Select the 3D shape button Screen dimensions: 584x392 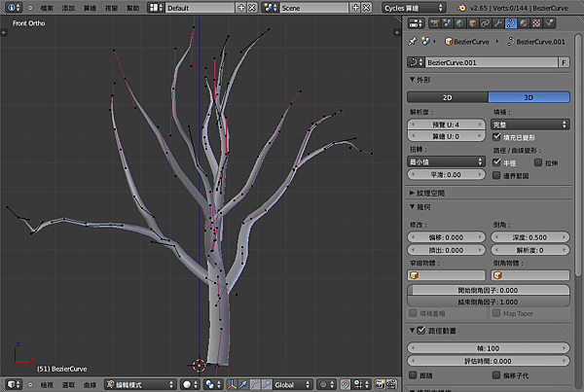pyautogui.click(x=529, y=97)
